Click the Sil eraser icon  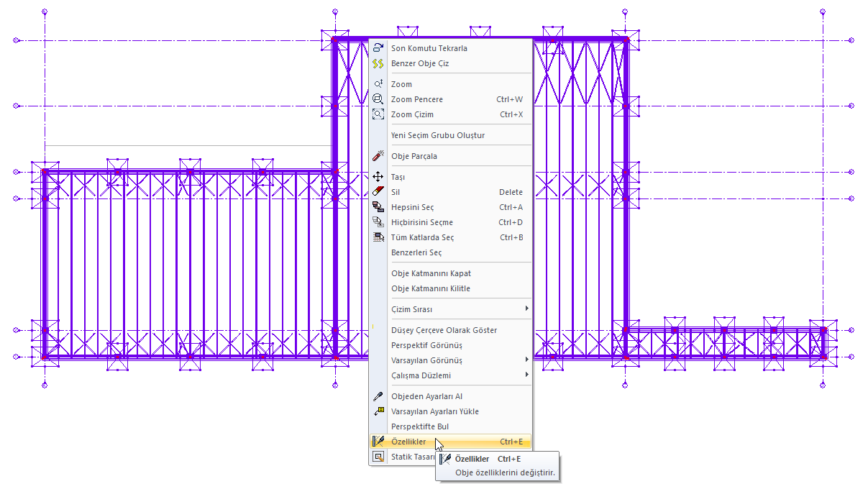(x=378, y=192)
